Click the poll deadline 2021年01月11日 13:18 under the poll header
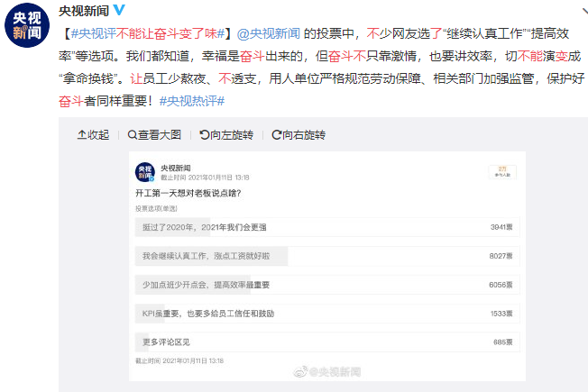Viewport: 588px width, 392px height. 205,178
